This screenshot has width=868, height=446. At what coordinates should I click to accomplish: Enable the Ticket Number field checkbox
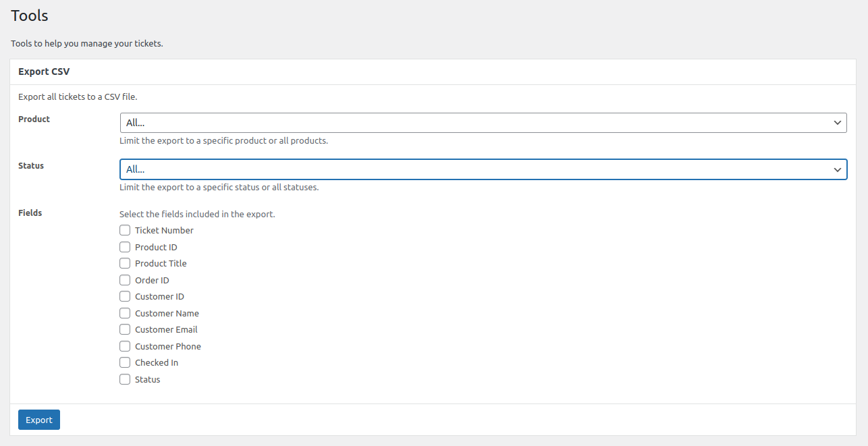coord(125,230)
